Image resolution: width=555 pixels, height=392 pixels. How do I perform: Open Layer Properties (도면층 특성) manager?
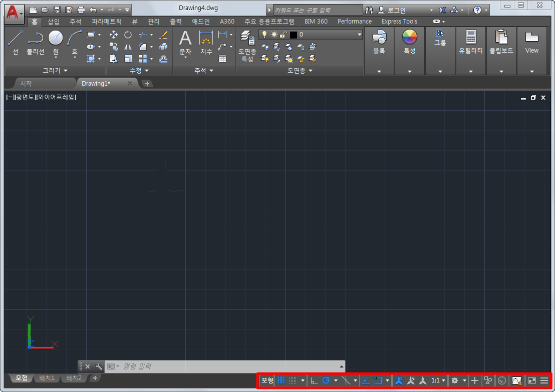pyautogui.click(x=247, y=47)
